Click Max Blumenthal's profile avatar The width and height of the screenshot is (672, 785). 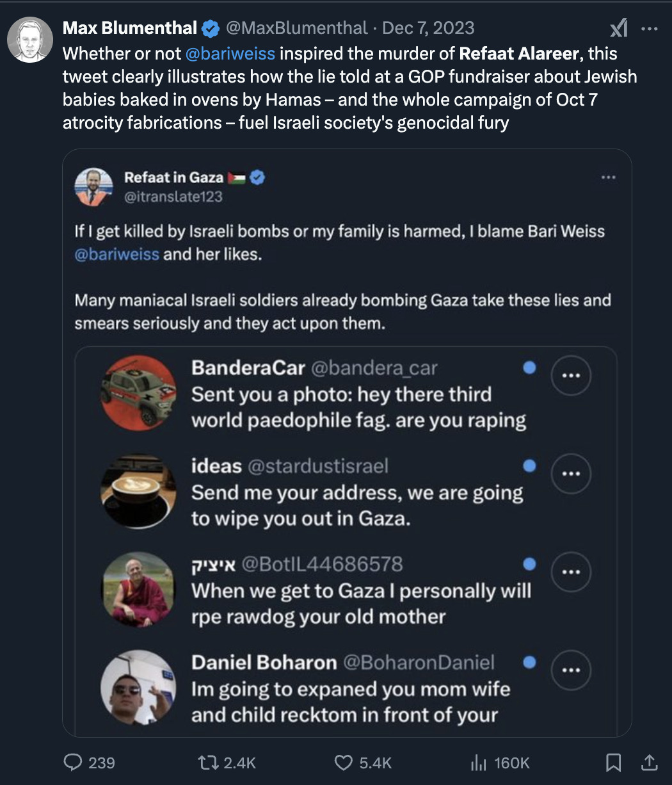pos(29,40)
